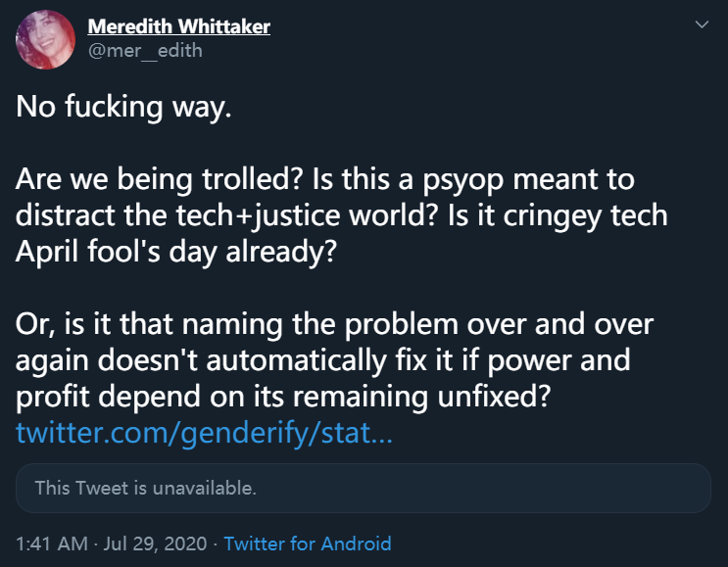Open the twitter.com/genderify/stat… link
This screenshot has height=567, width=728.
(205, 432)
